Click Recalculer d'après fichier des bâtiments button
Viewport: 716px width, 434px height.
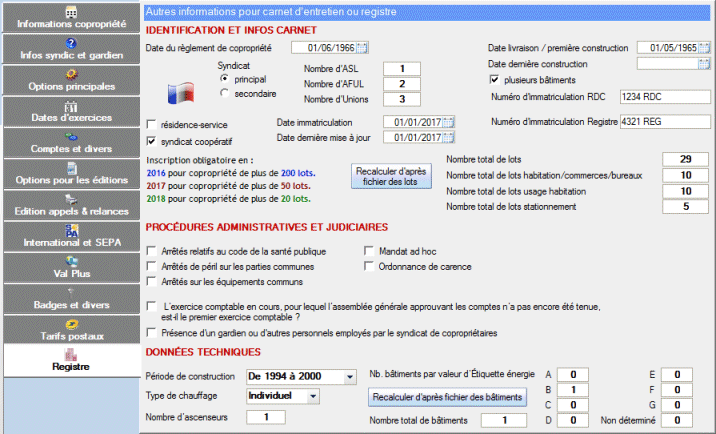448,397
